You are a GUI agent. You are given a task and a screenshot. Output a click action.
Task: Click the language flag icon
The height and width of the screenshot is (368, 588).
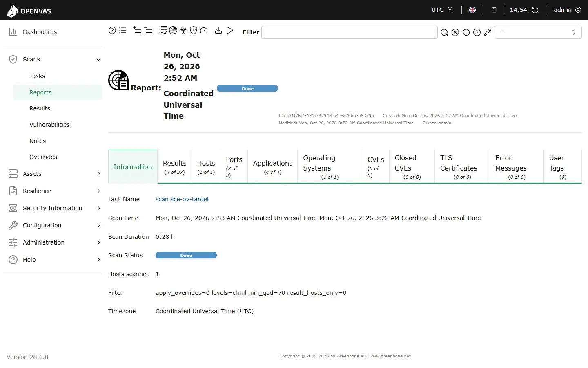472,10
